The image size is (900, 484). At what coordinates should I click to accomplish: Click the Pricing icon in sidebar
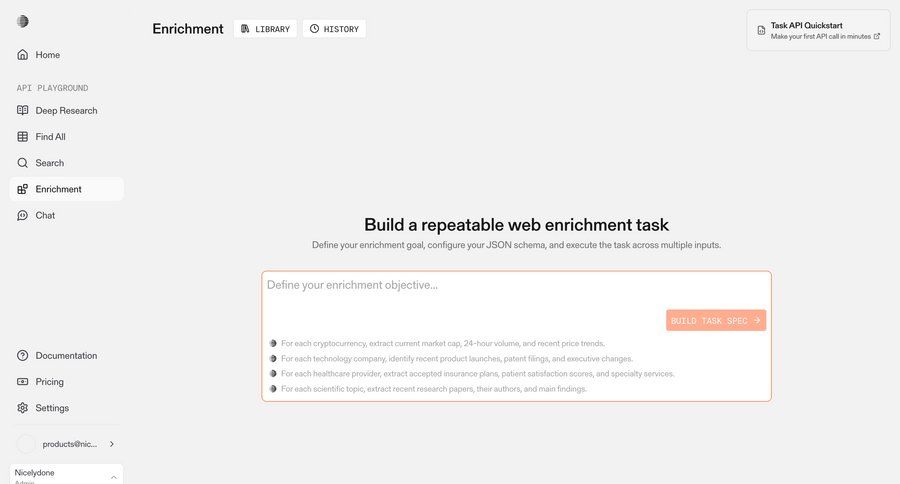tap(23, 382)
